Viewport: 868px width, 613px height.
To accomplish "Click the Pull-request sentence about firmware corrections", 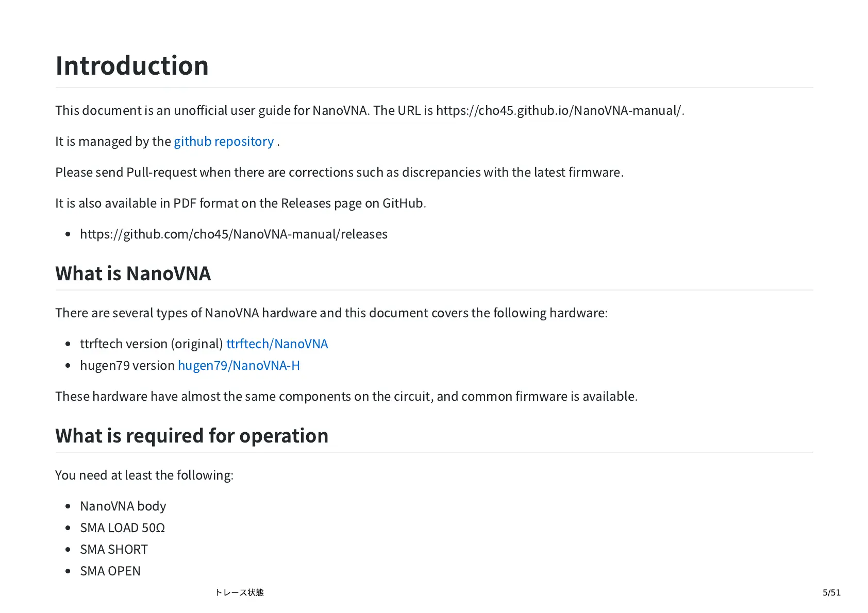I will (x=339, y=173).
